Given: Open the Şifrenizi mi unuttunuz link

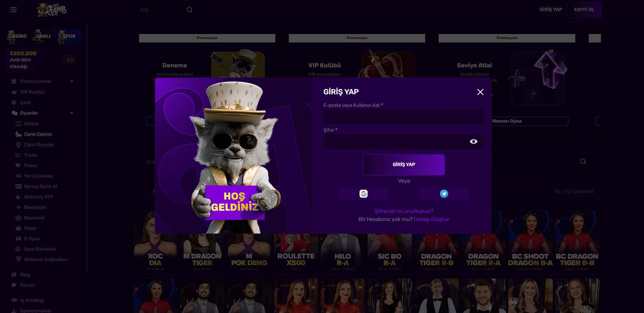Looking at the screenshot, I should pyautogui.click(x=404, y=211).
